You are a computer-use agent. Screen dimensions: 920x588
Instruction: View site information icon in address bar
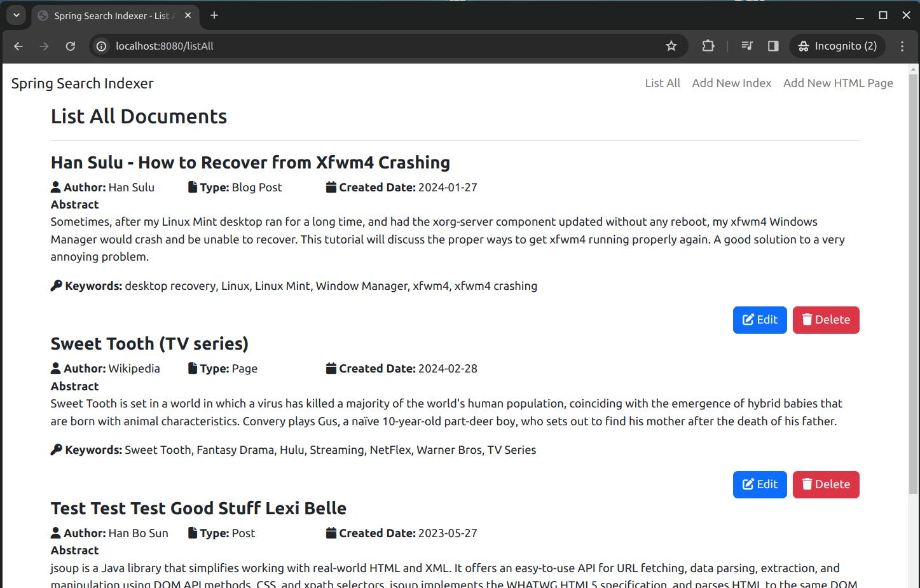click(101, 46)
